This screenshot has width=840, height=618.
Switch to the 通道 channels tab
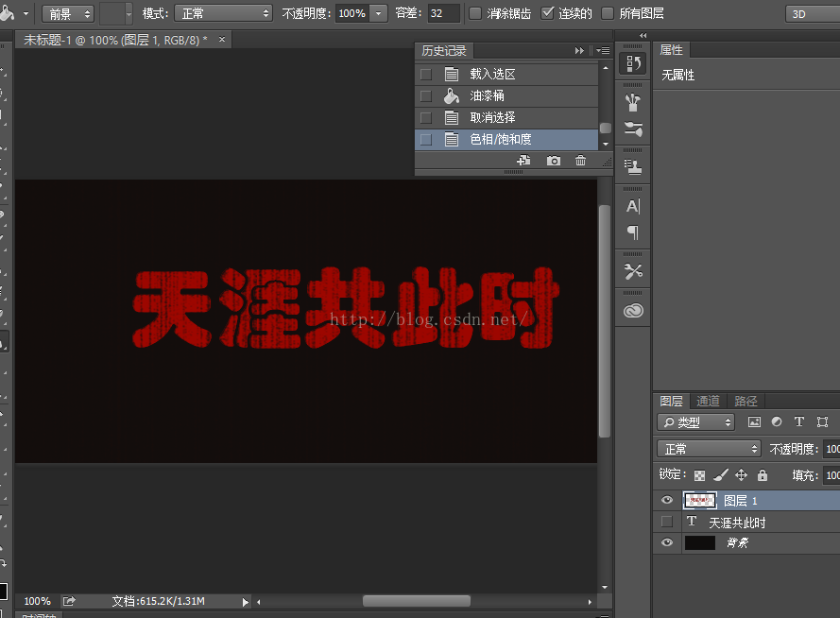pyautogui.click(x=708, y=401)
